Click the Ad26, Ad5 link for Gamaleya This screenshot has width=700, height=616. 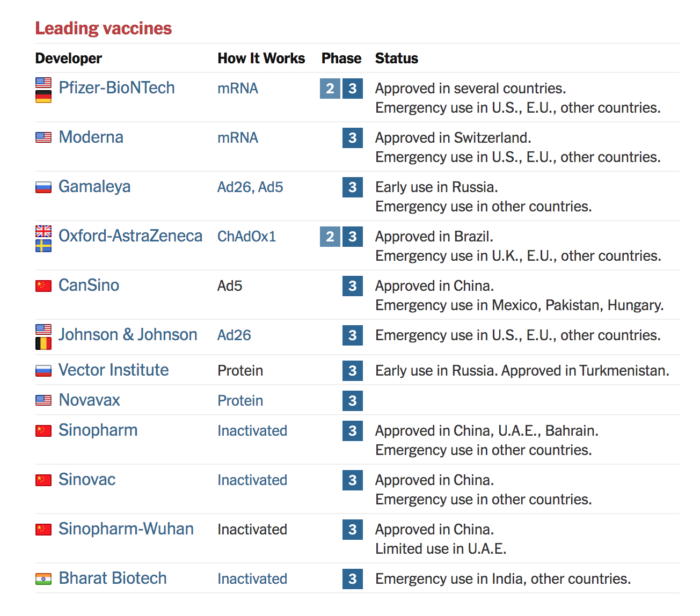(250, 187)
